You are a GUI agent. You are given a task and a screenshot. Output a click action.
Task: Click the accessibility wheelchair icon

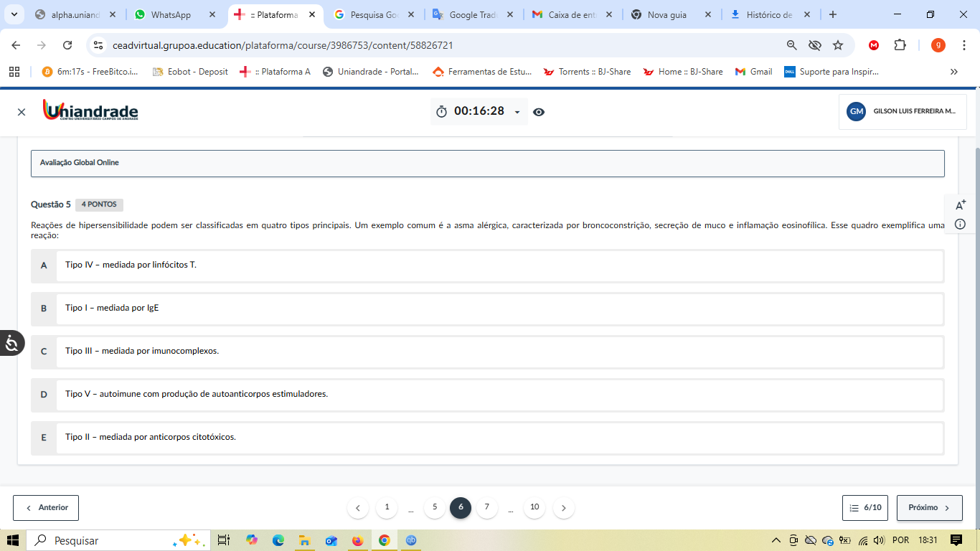coord(12,344)
